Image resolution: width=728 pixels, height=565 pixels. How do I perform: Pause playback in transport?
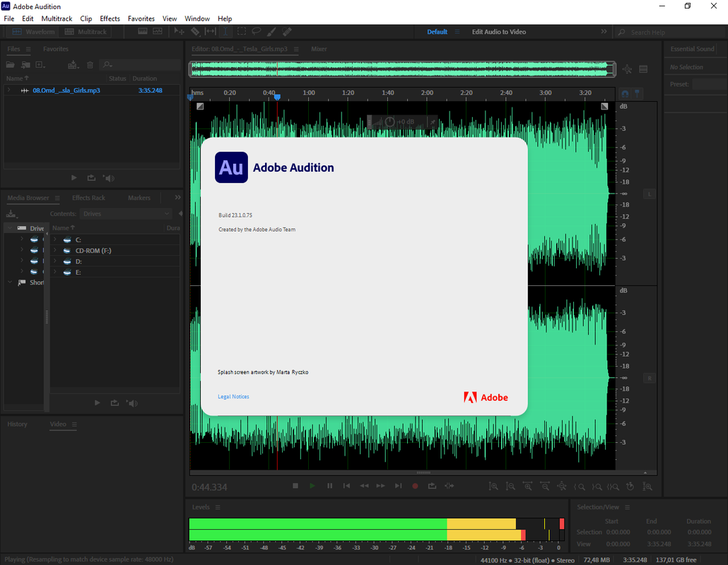(329, 486)
